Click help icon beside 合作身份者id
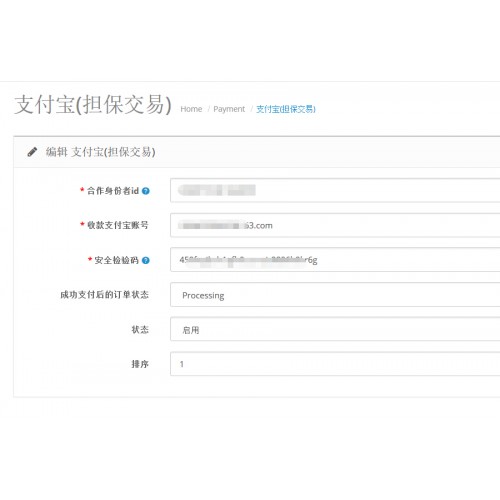Image resolution: width=500 pixels, height=500 pixels. [x=146, y=191]
